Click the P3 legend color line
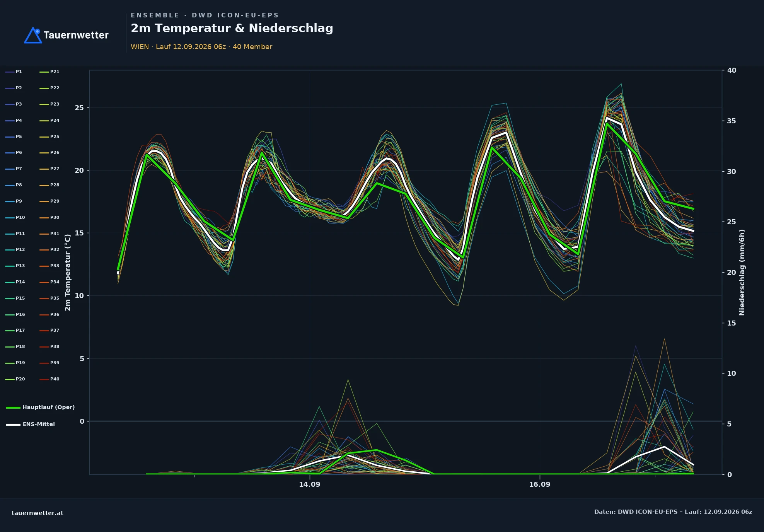The width and height of the screenshot is (764, 532). pyautogui.click(x=10, y=104)
